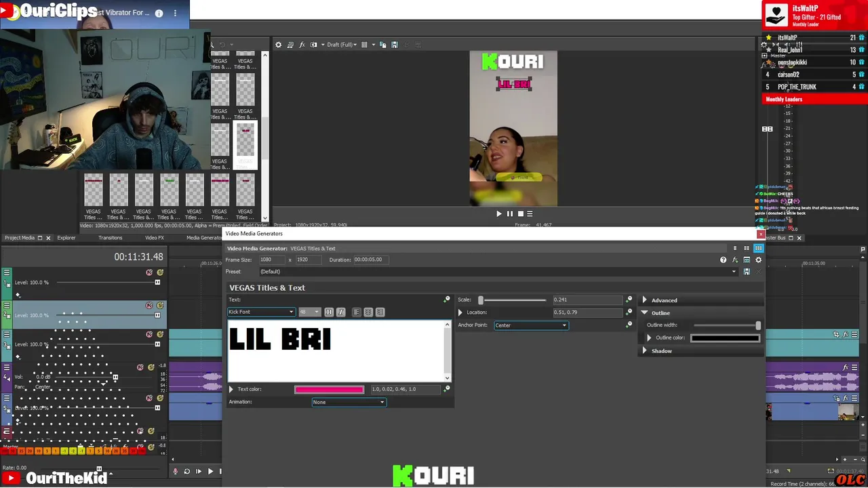Mute audio track 4
Image resolution: width=868 pixels, height=488 pixels.
click(x=140, y=367)
